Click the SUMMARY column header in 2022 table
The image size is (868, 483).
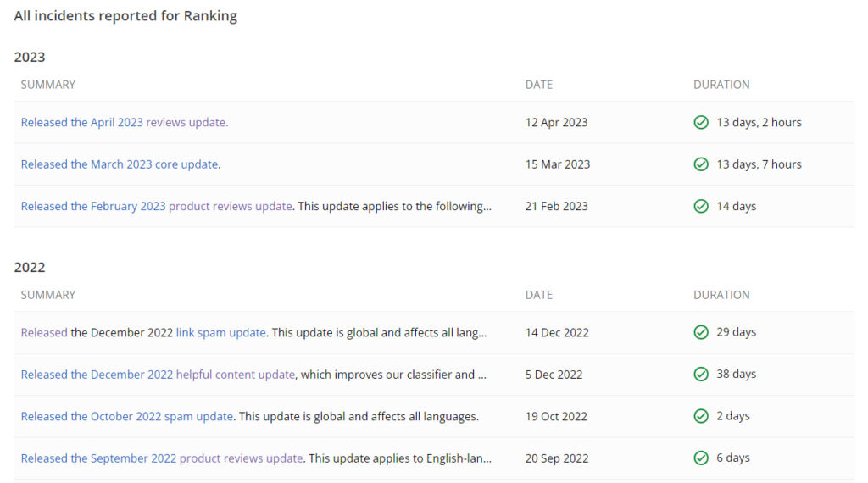tap(48, 295)
